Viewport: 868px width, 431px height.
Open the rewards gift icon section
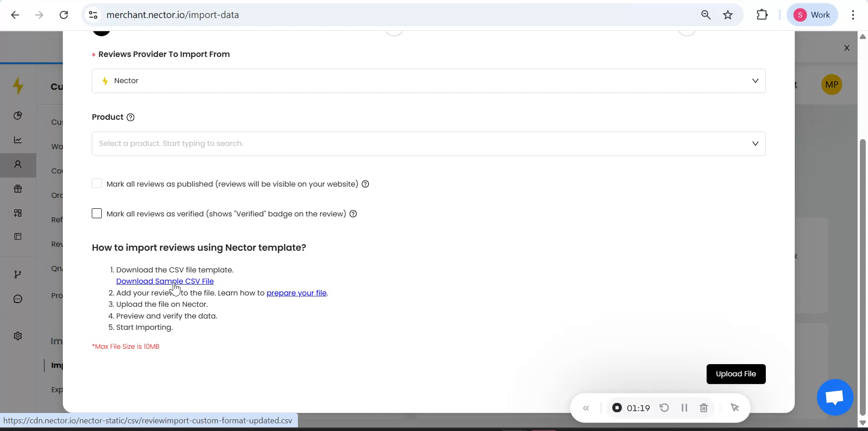click(x=18, y=189)
